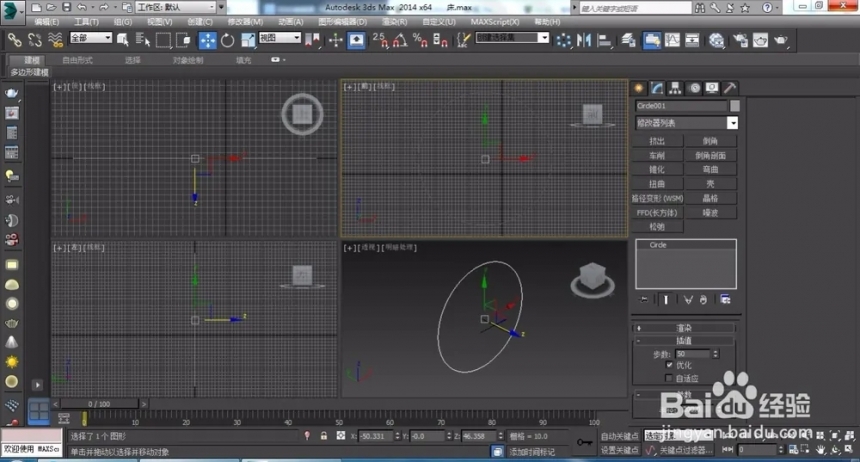
Task: Switch to the Utilities hammer panel tab
Action: (729, 88)
